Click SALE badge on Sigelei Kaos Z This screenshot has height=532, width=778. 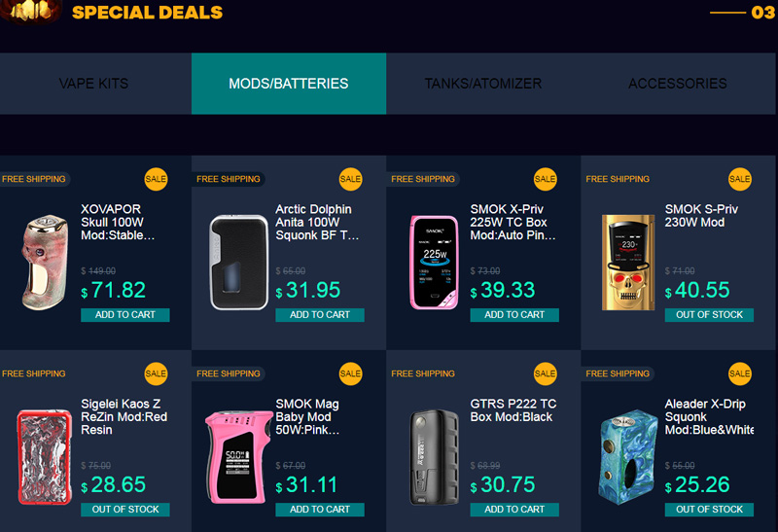point(156,373)
